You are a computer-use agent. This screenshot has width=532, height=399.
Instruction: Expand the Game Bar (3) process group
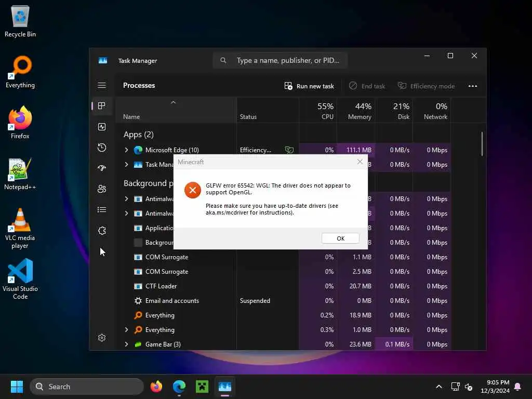click(127, 344)
